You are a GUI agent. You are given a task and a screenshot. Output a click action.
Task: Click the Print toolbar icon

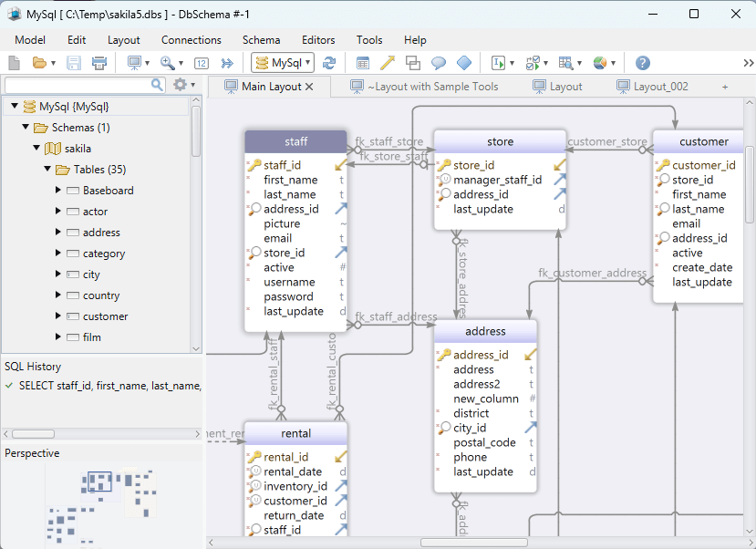(99, 63)
